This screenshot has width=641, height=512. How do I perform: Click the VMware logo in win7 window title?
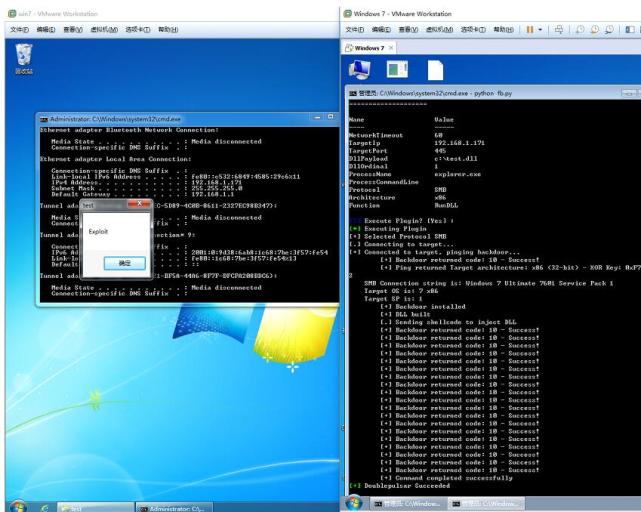tap(12, 13)
